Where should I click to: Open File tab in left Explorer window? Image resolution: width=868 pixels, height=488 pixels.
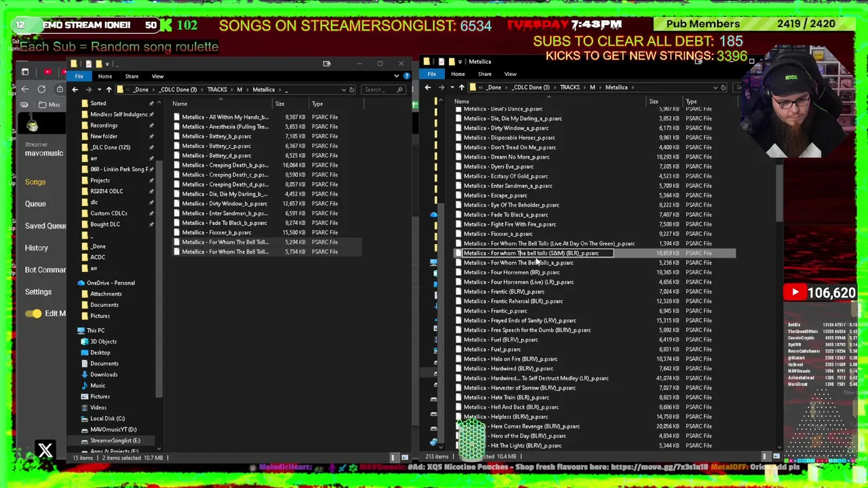pos(79,76)
